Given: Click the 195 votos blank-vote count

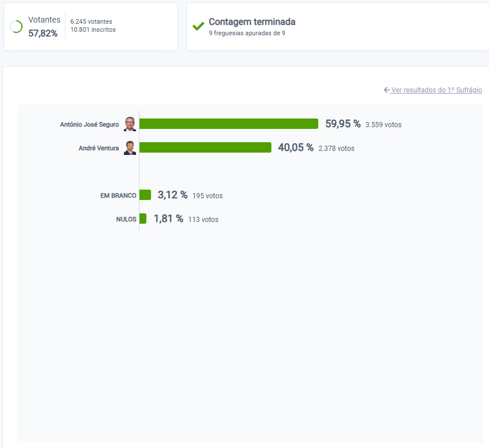Looking at the screenshot, I should 207,195.
